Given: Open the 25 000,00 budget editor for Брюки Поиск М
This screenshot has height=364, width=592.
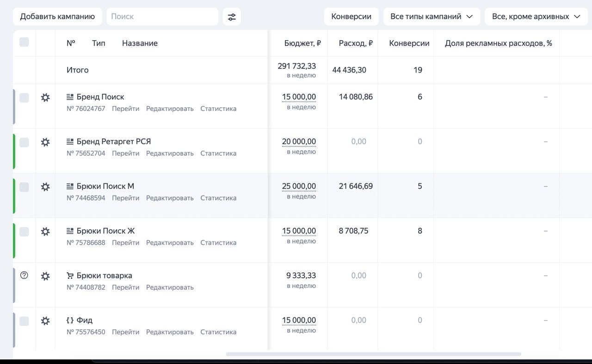Looking at the screenshot, I should tap(299, 186).
